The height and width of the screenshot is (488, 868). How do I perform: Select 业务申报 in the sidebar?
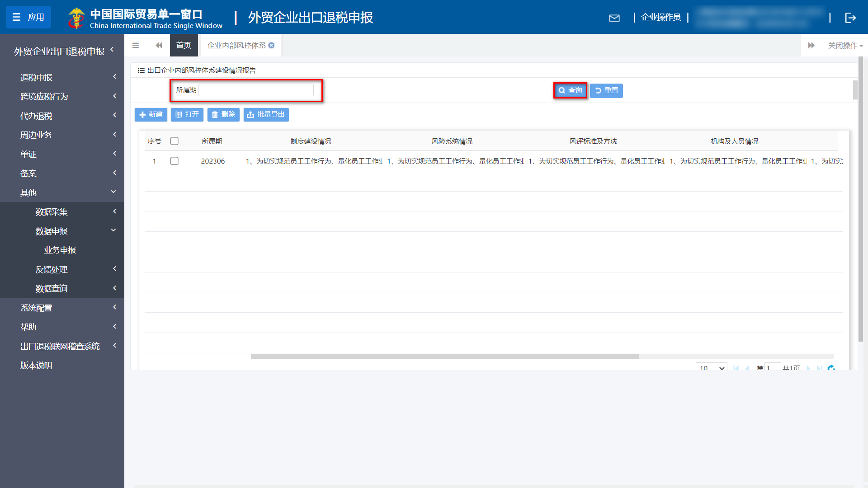pyautogui.click(x=60, y=250)
